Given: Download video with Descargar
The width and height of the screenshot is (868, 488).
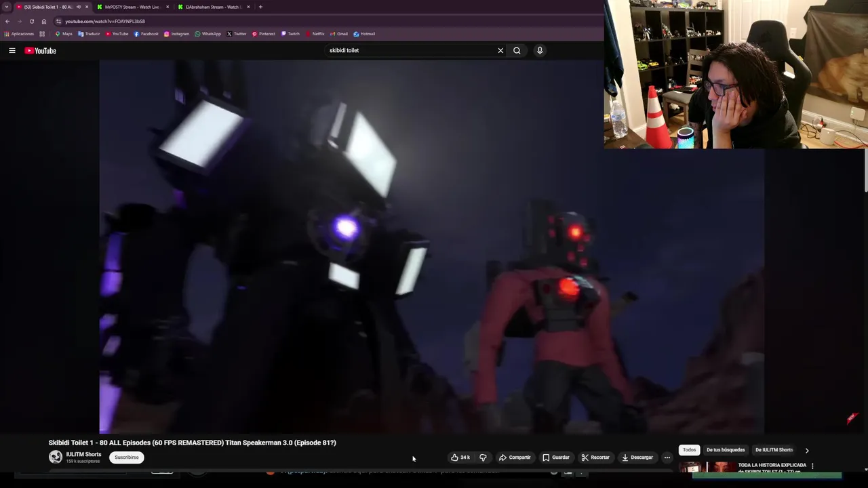Looking at the screenshot, I should [x=637, y=457].
